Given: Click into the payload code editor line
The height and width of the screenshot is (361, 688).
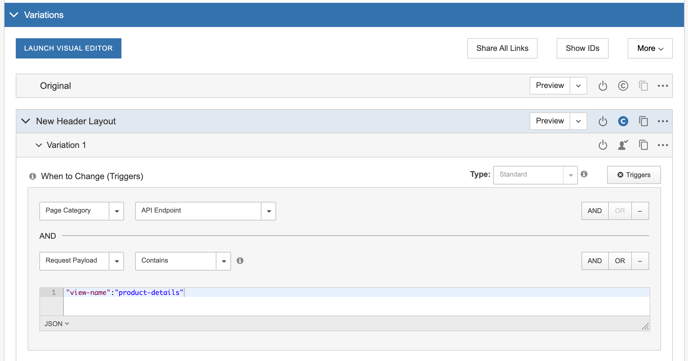Looking at the screenshot, I should [x=356, y=293].
